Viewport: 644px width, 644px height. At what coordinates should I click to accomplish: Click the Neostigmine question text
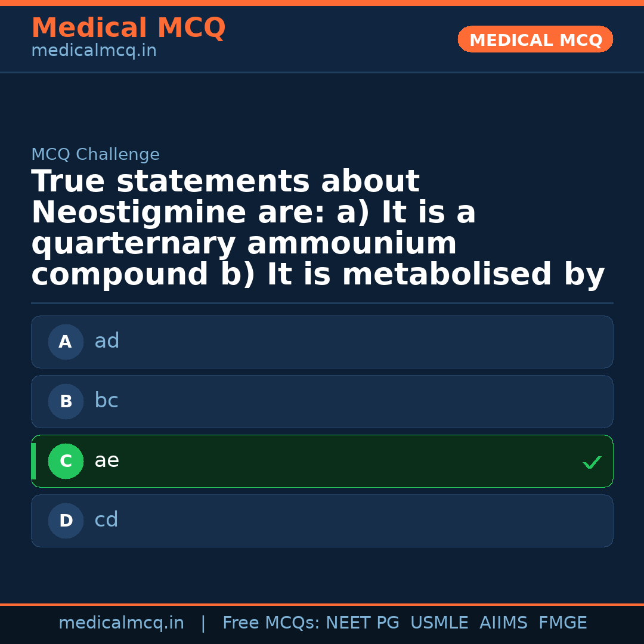317,228
